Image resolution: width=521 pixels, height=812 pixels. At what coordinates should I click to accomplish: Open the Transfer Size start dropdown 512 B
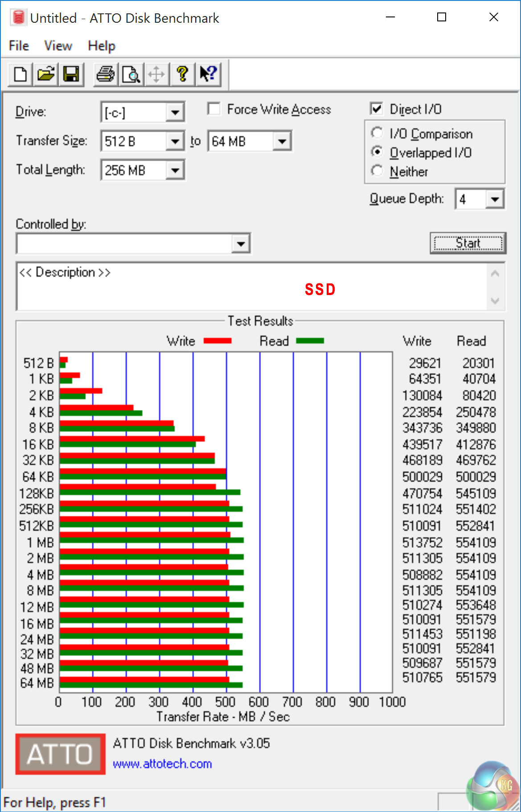click(175, 142)
